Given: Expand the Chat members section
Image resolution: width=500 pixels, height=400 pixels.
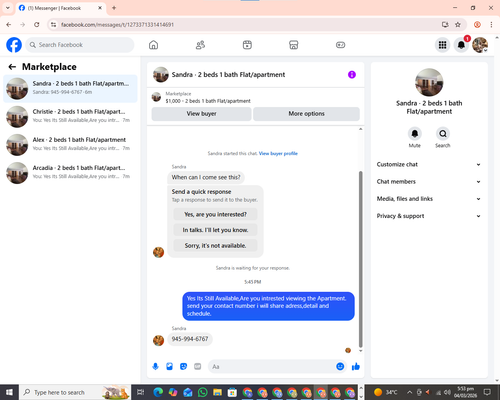Looking at the screenshot, I should pos(429,182).
